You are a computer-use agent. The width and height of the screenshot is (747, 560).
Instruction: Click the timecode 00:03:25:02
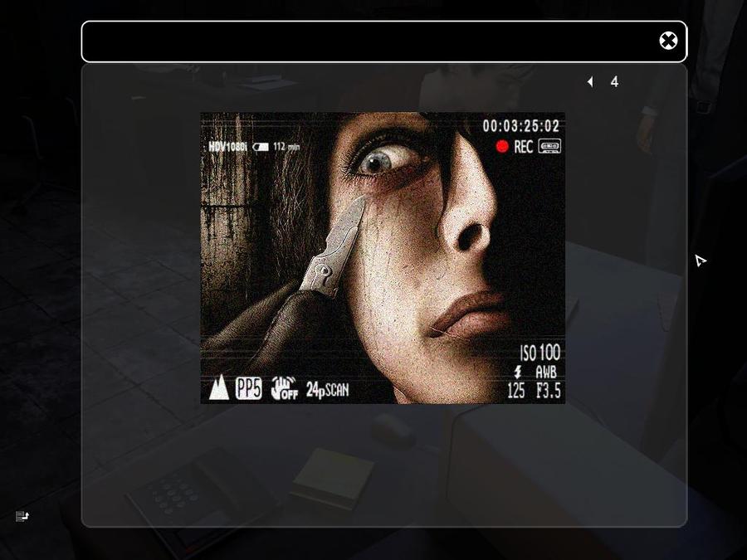pyautogui.click(x=520, y=126)
